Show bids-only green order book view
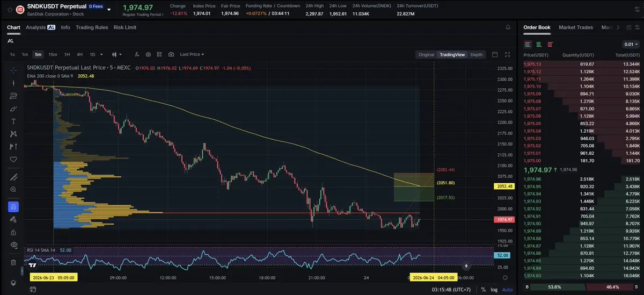Viewport: 644px width, 295px height. [539, 44]
